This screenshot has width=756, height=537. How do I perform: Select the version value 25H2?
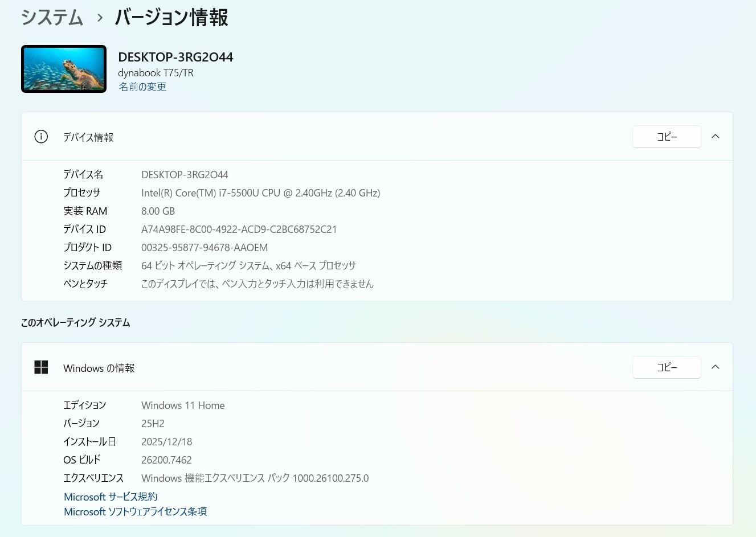click(153, 424)
